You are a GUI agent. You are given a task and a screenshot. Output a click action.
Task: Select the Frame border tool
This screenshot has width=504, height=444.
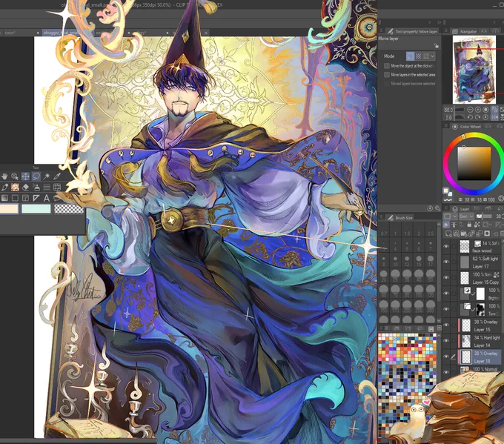25,198
